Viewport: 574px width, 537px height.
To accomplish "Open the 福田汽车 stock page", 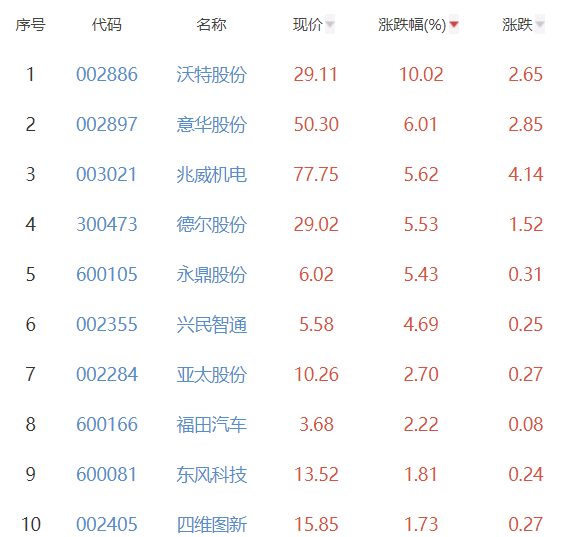I will pos(212,425).
